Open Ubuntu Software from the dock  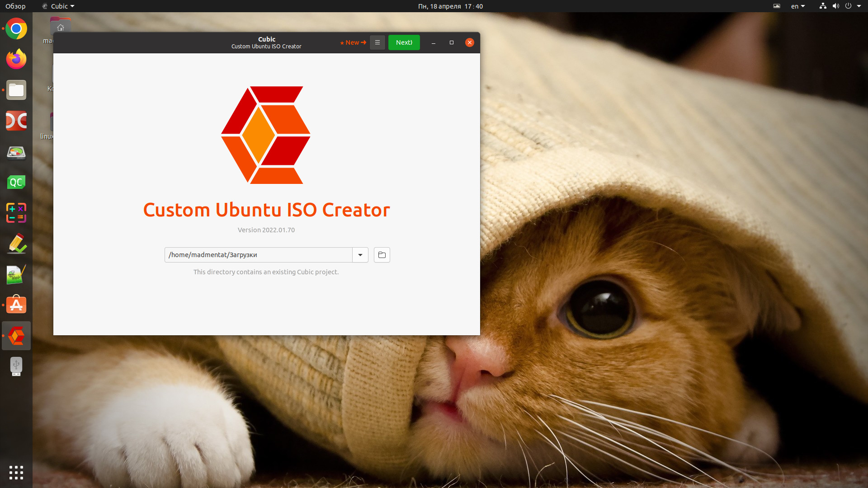[x=16, y=305]
